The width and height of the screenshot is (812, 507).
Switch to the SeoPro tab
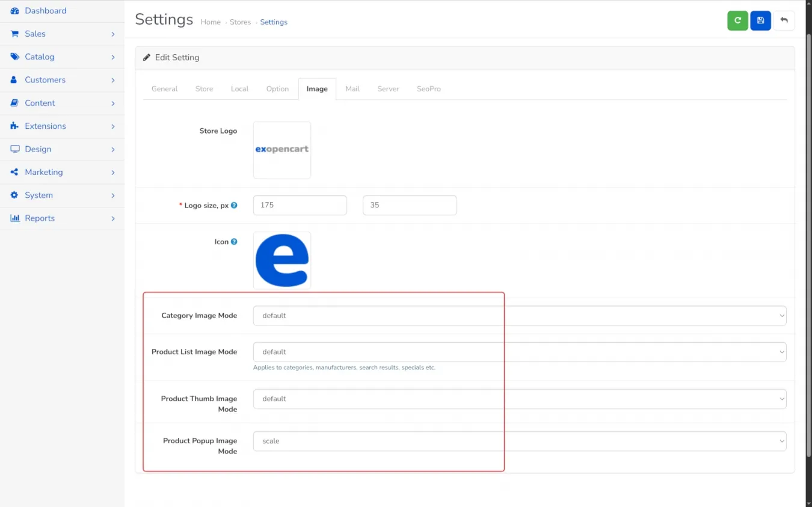coord(428,89)
